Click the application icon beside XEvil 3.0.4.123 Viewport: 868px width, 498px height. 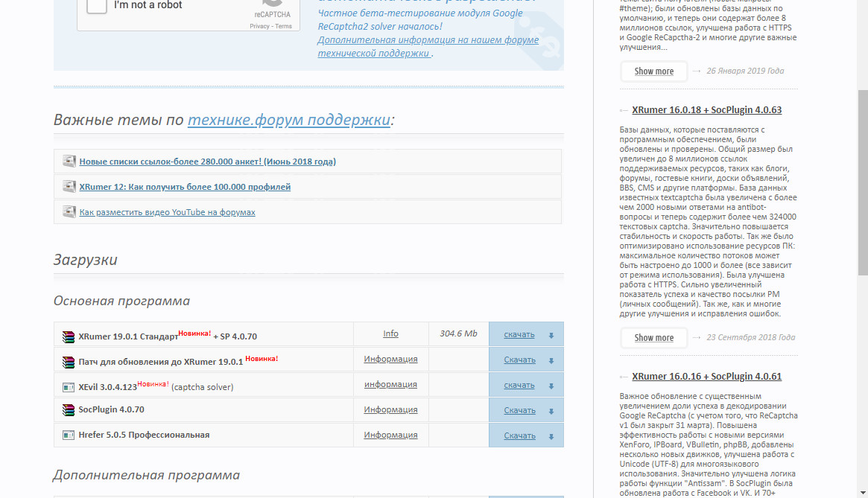(69, 387)
